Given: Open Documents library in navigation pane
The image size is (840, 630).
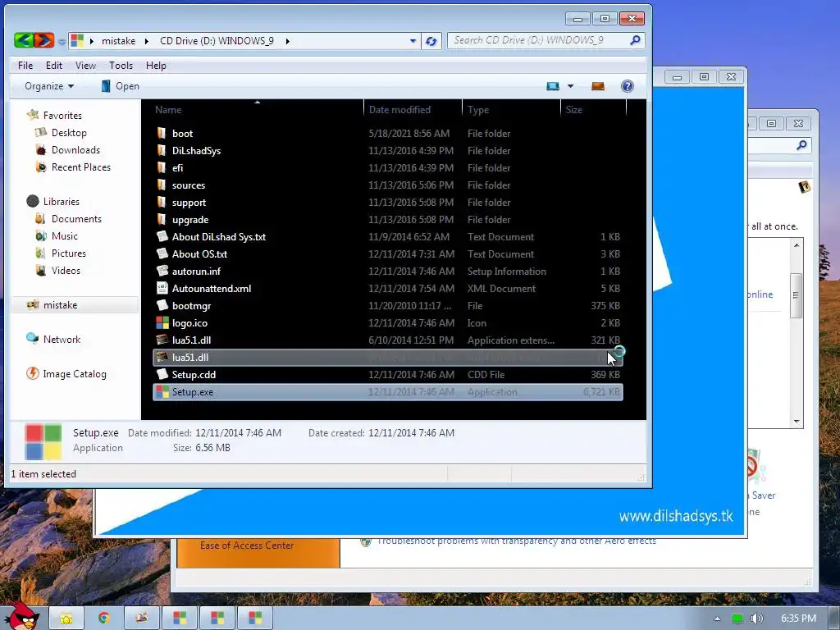Looking at the screenshot, I should coord(76,218).
